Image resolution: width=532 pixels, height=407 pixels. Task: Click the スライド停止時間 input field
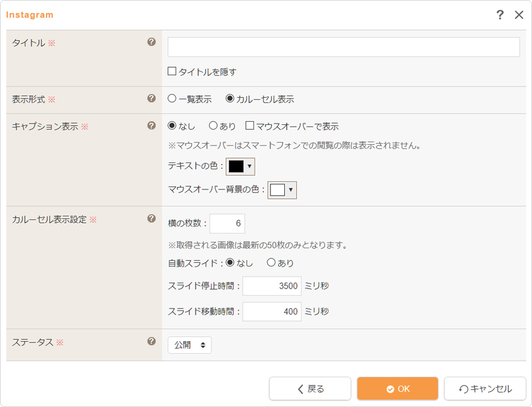click(272, 286)
